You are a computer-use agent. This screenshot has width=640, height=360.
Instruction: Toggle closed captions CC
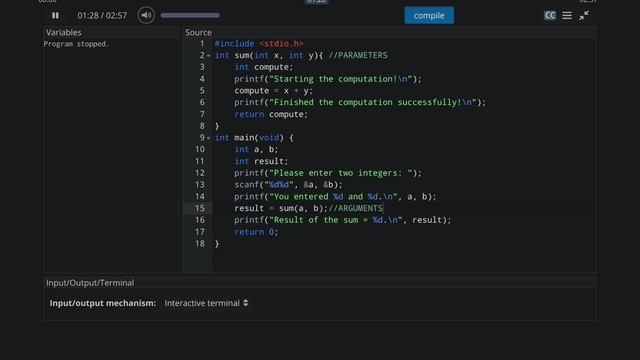[550, 16]
